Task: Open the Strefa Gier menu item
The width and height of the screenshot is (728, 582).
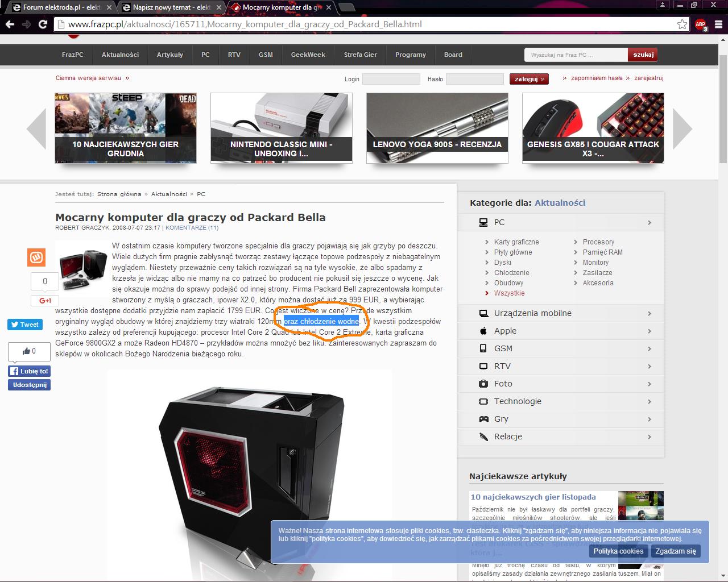Action: pyautogui.click(x=360, y=55)
